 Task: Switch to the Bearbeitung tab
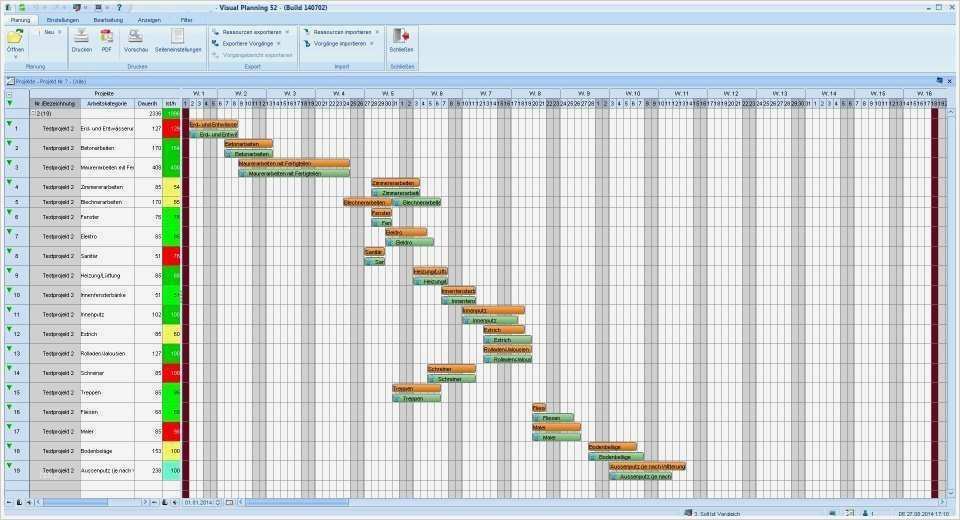108,20
